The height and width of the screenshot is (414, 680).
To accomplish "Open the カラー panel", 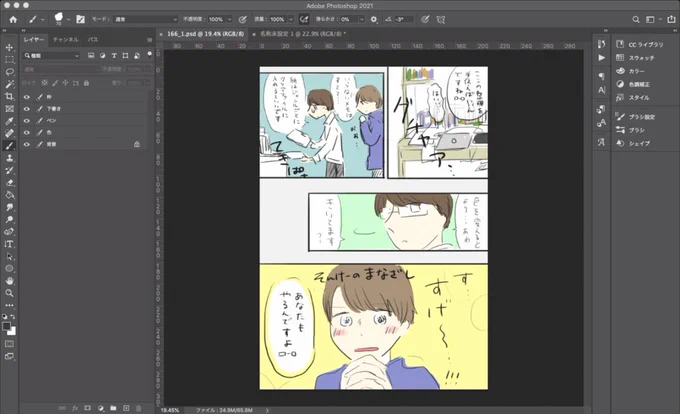I will coord(630,71).
